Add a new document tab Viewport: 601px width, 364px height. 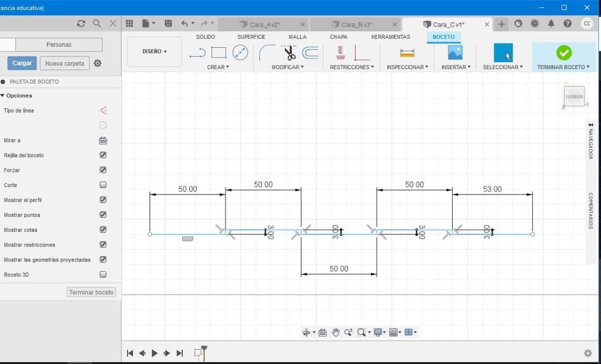point(501,24)
